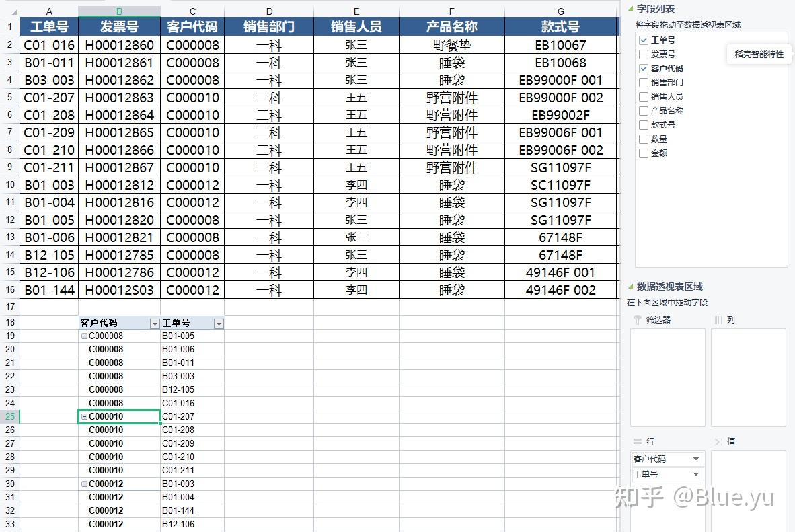This screenshot has height=532, width=795.
Task: Click the 产品名称 header cell in row 1
Action: 452,26
